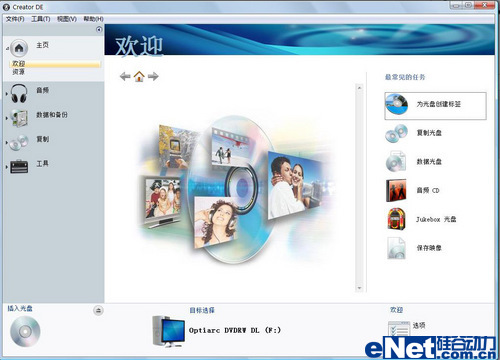Click the 最常见的任务 heading text

tap(405, 77)
